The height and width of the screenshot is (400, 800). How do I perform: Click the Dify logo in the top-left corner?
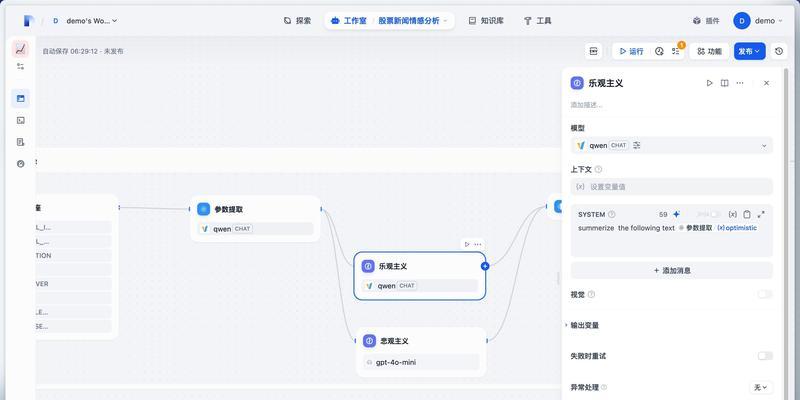tap(29, 20)
